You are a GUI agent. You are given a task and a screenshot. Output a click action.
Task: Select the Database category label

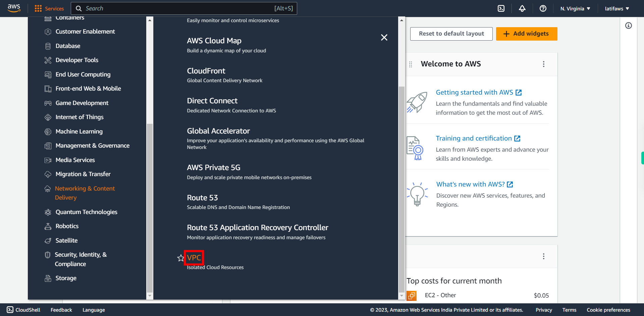(68, 46)
